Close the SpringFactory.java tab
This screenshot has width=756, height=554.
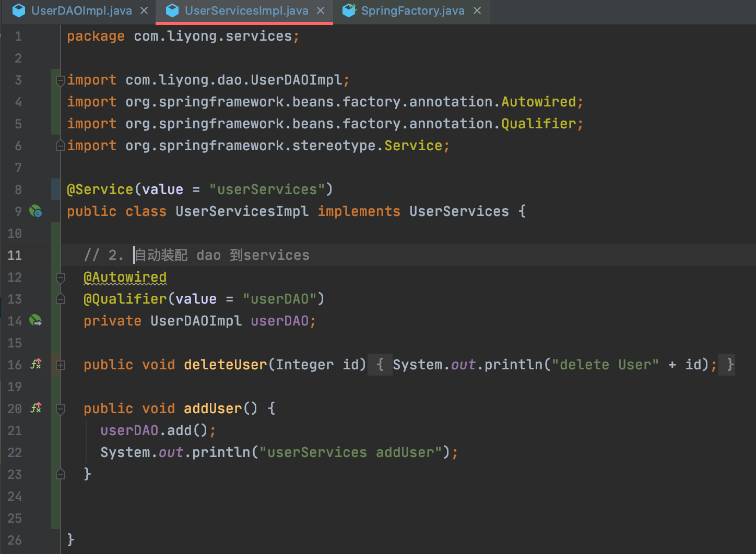[x=477, y=10]
